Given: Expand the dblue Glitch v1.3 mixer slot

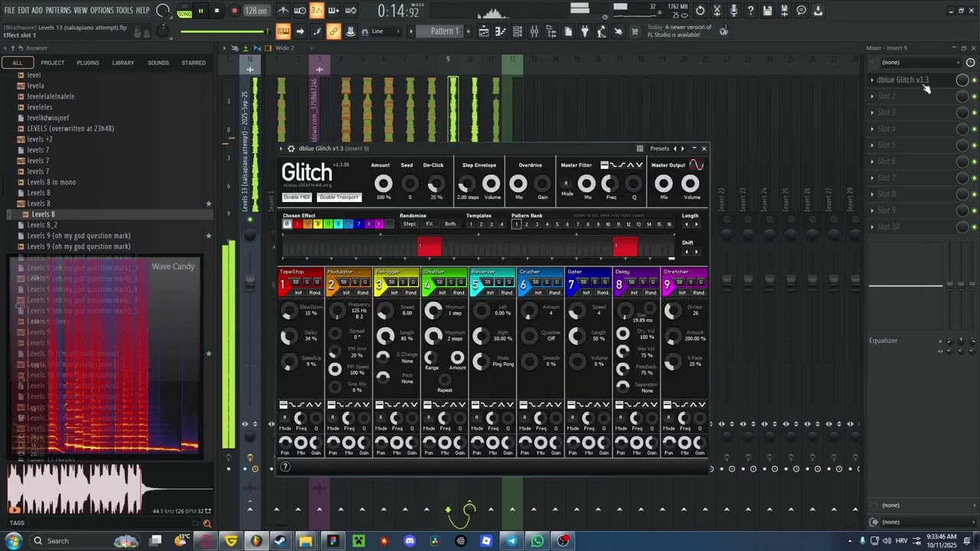Looking at the screenshot, I should [x=872, y=80].
